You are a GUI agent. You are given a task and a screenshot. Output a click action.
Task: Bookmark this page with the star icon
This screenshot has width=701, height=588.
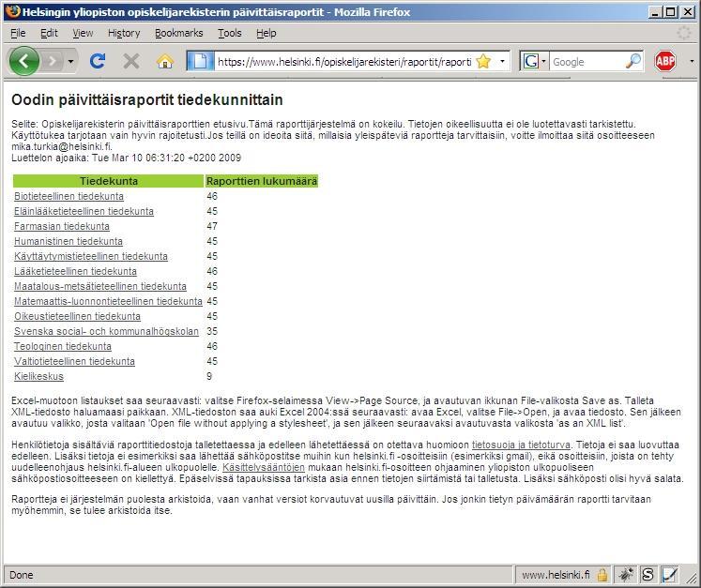click(x=483, y=61)
